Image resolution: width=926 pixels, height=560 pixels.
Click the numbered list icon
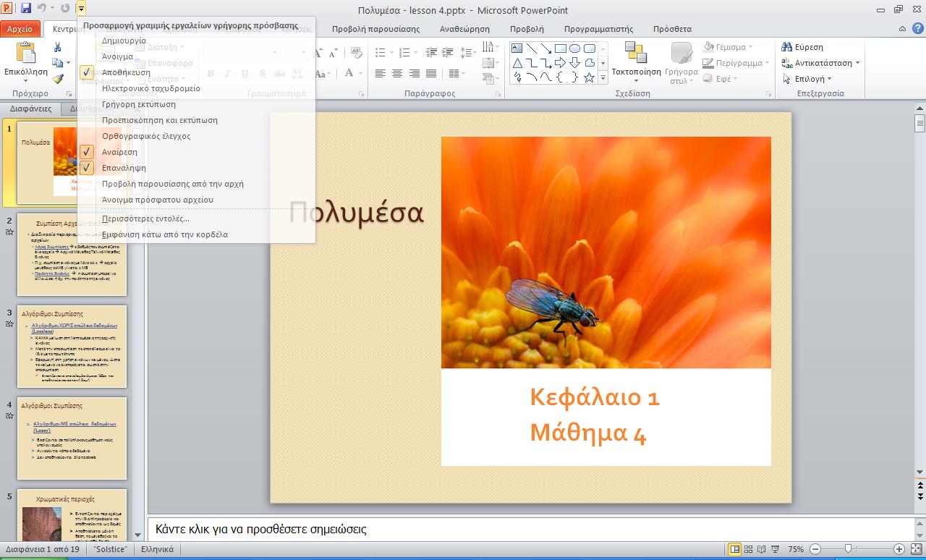click(x=403, y=53)
